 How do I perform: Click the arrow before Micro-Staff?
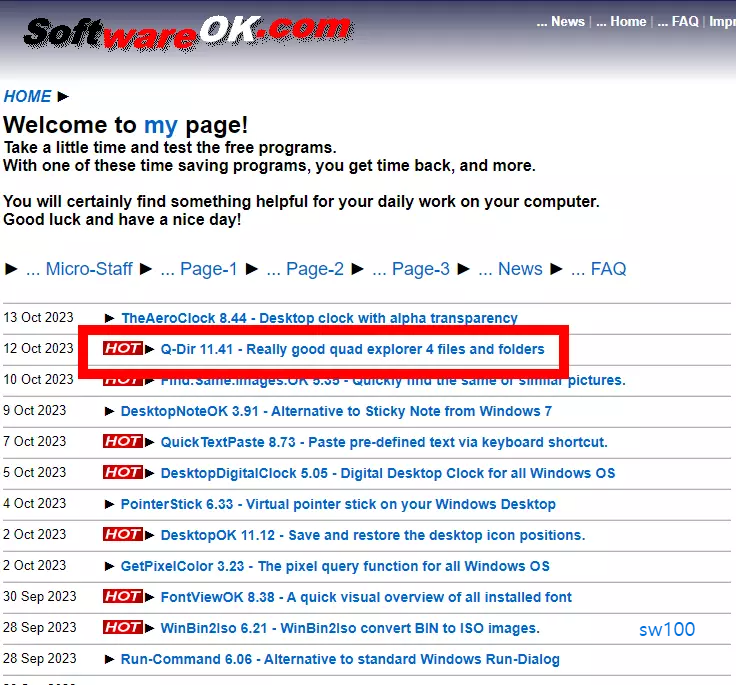tap(11, 269)
